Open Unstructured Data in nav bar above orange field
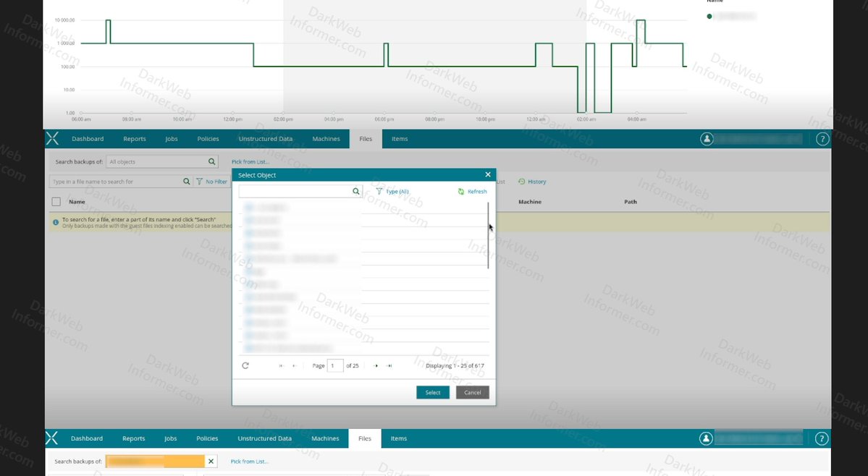Viewport: 868px width, 476px height. pos(265,438)
